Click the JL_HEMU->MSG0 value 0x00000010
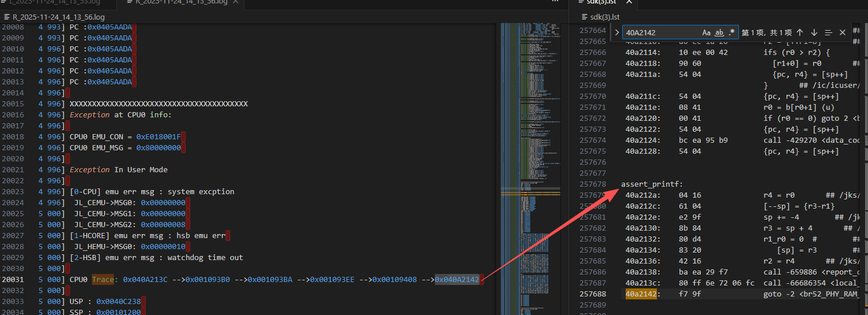 click(x=163, y=246)
